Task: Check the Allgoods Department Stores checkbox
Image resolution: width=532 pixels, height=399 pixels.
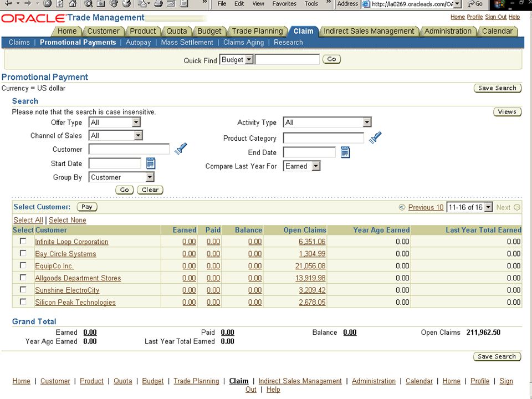Action: point(23,278)
